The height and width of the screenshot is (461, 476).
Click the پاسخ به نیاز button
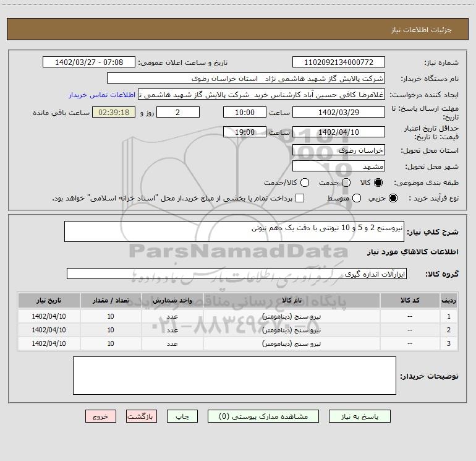click(357, 416)
